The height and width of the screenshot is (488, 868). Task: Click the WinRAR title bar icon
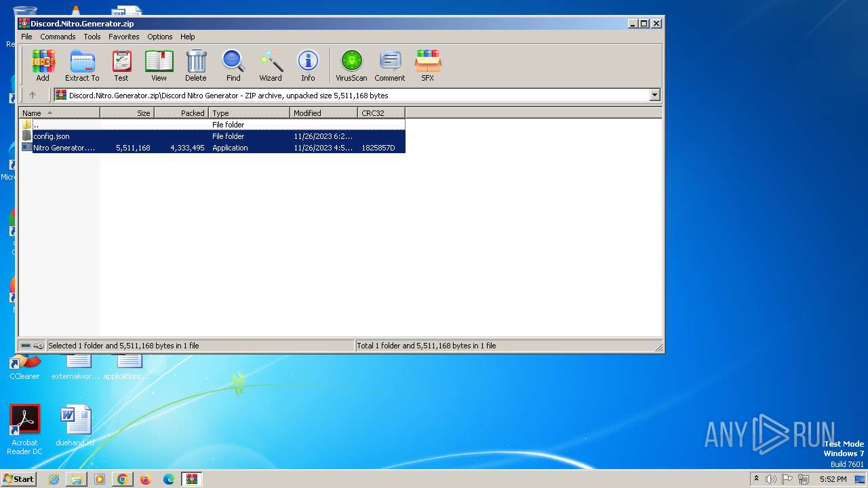pos(24,24)
